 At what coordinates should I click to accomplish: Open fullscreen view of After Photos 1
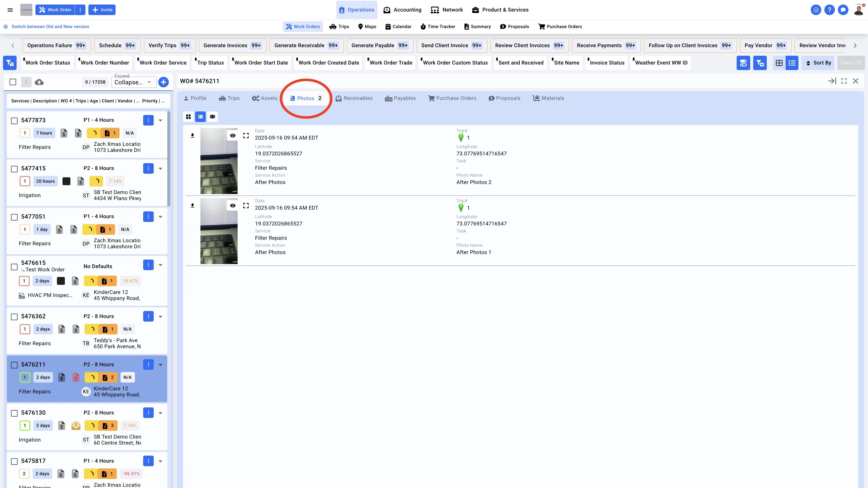[246, 205]
